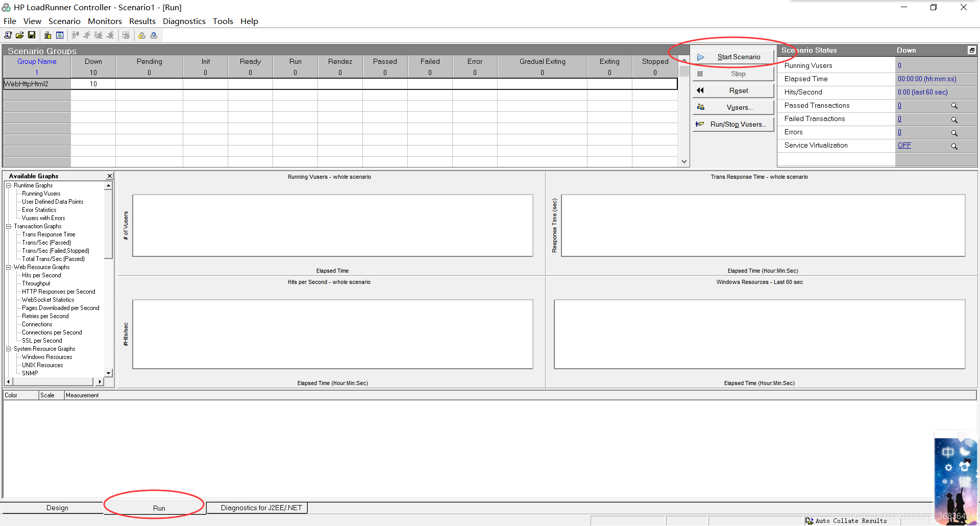The width and height of the screenshot is (980, 526).
Task: Click the Open Scenario folder icon
Action: click(x=19, y=35)
